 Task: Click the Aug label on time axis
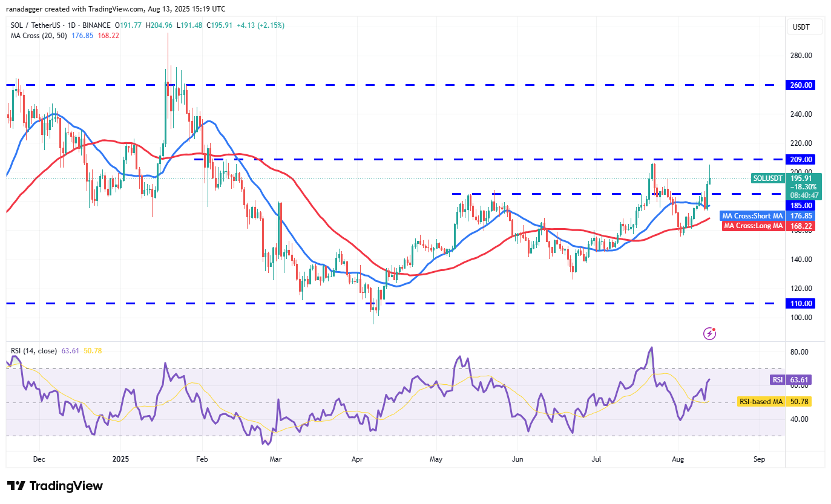pos(678,459)
